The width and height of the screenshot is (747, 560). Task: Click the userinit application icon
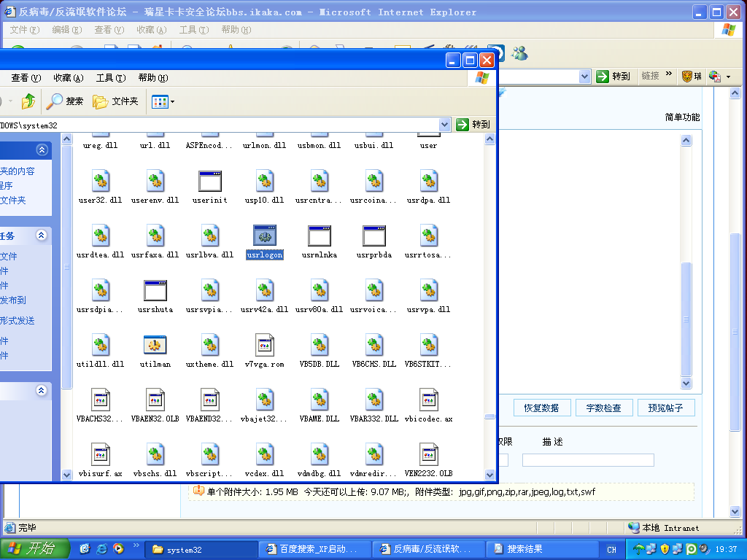coord(209,181)
